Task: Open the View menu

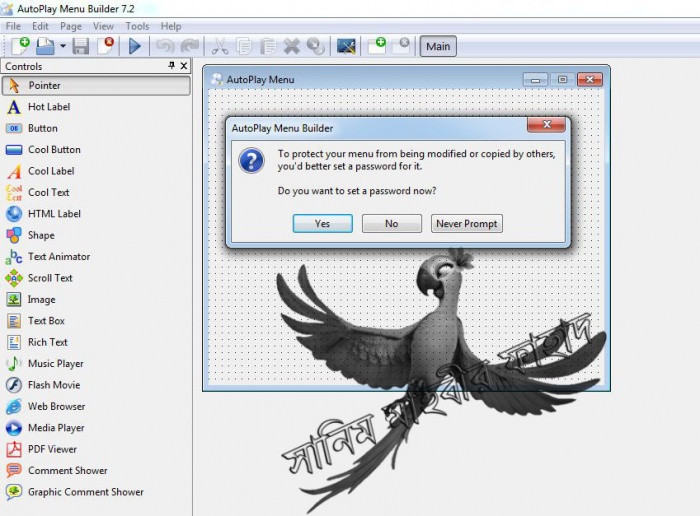Action: 103,26
